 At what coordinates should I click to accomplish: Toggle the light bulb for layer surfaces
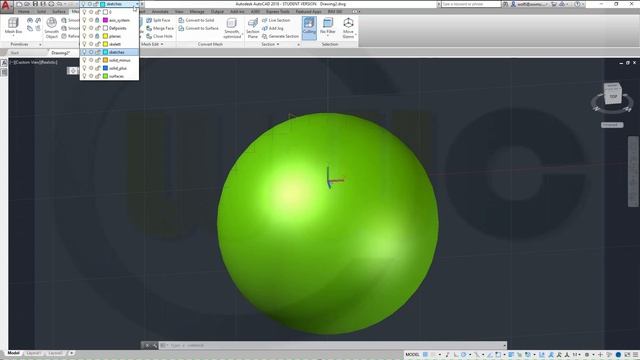click(x=84, y=76)
